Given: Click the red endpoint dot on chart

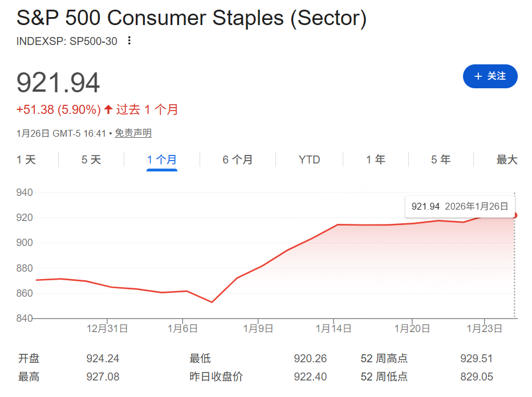Looking at the screenshot, I should (514, 215).
